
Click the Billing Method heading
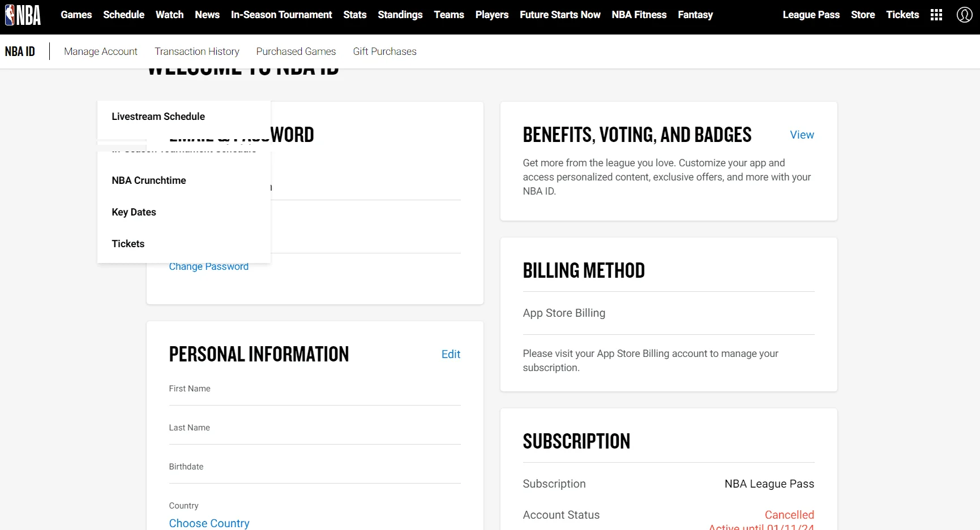coord(584,270)
